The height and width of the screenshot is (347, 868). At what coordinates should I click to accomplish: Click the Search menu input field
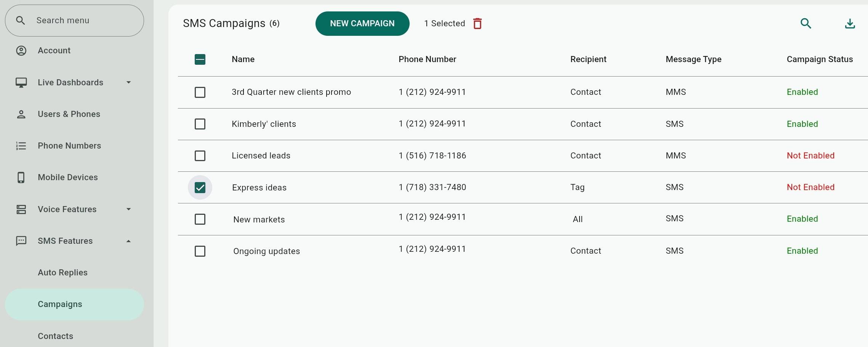(x=74, y=21)
